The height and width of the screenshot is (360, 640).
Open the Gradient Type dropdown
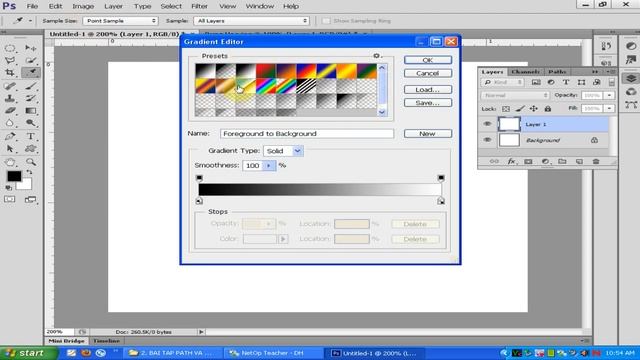(x=298, y=151)
